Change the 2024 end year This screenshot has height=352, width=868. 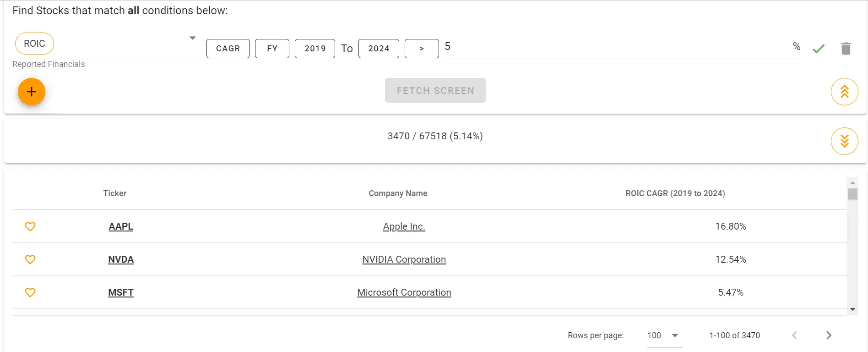(x=379, y=49)
